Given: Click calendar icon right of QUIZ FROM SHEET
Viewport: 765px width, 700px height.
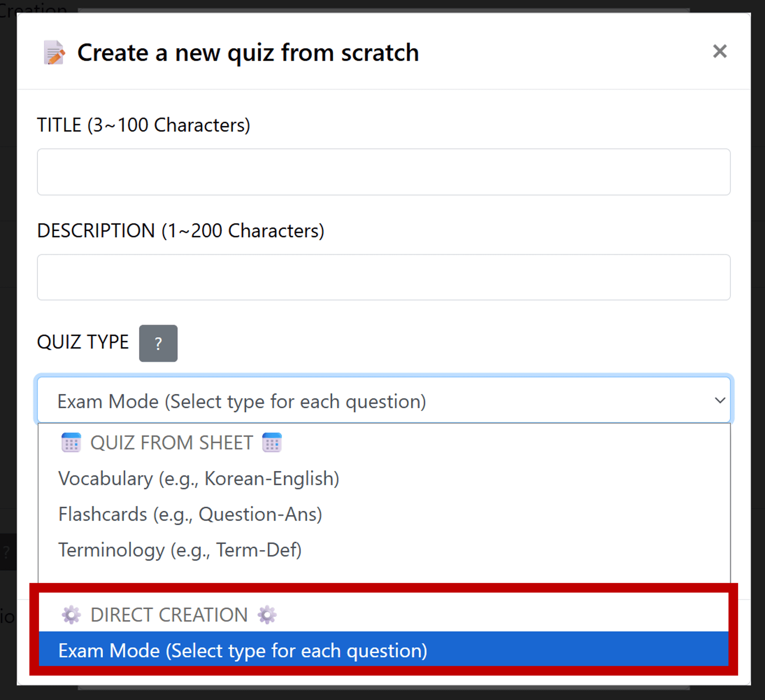Looking at the screenshot, I should click(x=272, y=443).
